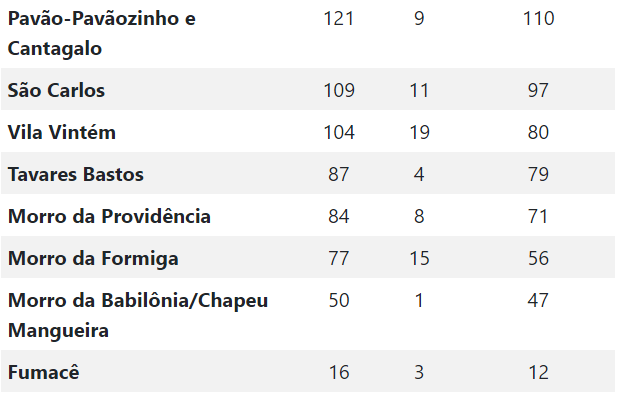Select the value 97 in São Carlos row
The image size is (627, 399).
(538, 90)
